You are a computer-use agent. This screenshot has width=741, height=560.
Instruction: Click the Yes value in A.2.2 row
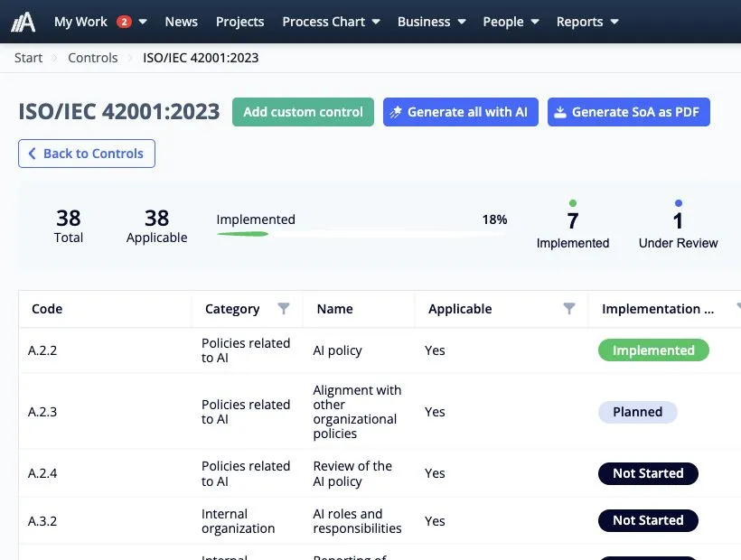(x=435, y=350)
